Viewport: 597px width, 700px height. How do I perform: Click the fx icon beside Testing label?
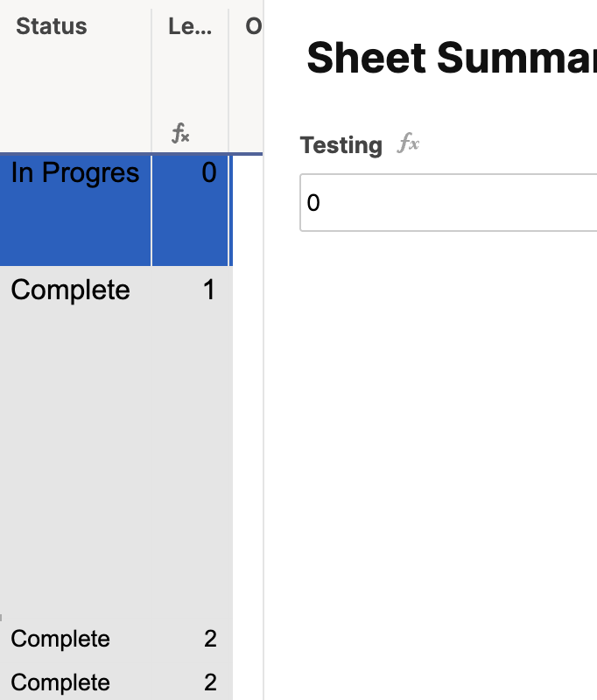pos(408,143)
